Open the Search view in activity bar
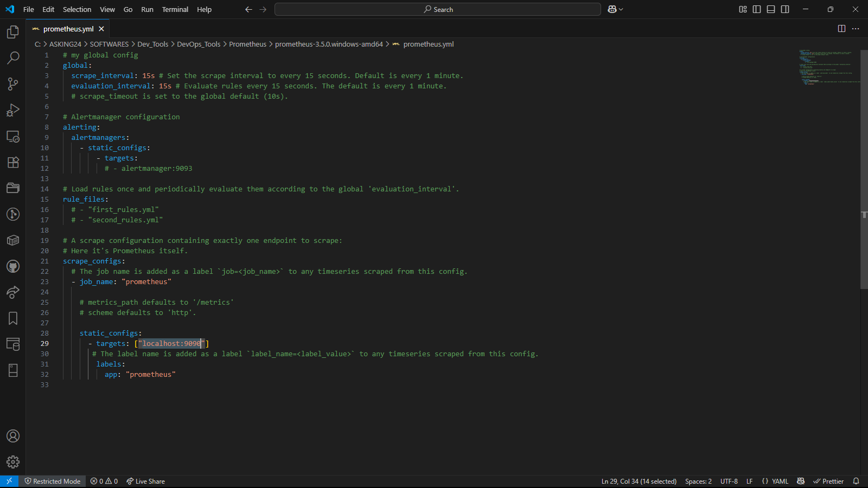The width and height of the screenshot is (868, 488). click(x=13, y=58)
